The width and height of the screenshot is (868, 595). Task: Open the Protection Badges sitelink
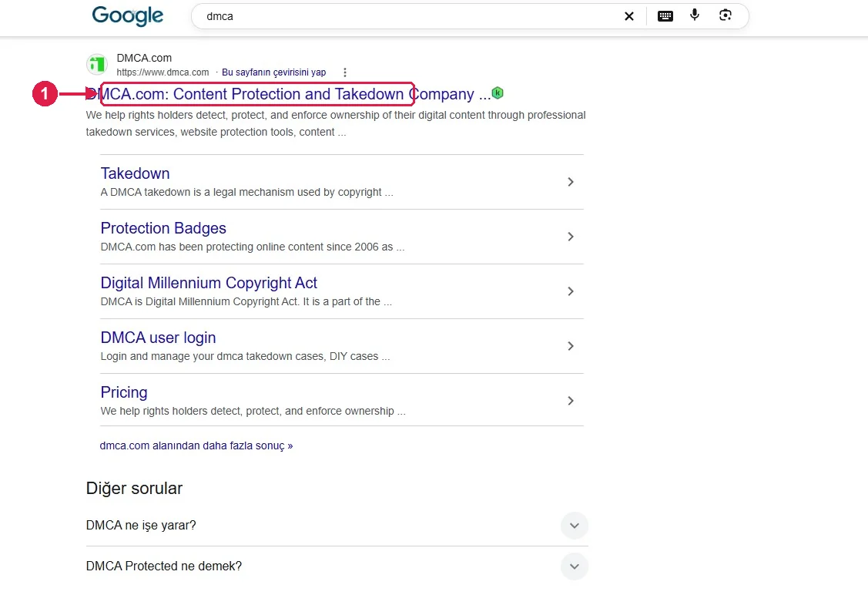point(163,228)
